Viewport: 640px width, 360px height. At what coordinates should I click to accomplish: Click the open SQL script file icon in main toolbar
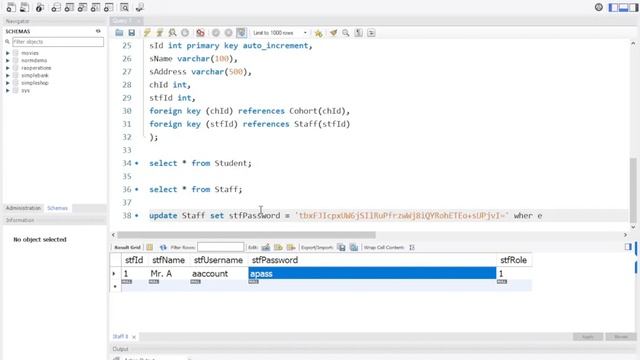pyautogui.click(x=24, y=7)
